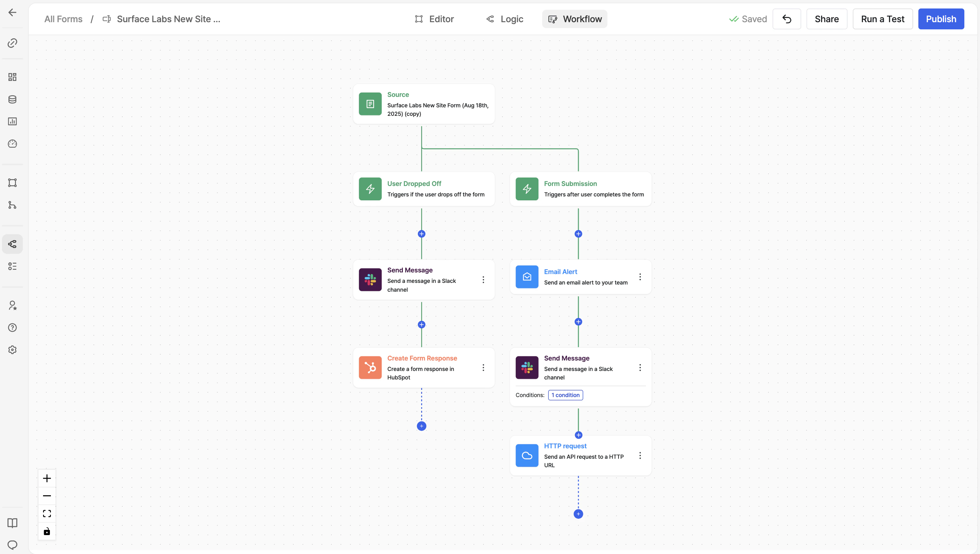Open the editor frame icon in sidebar

(x=12, y=183)
